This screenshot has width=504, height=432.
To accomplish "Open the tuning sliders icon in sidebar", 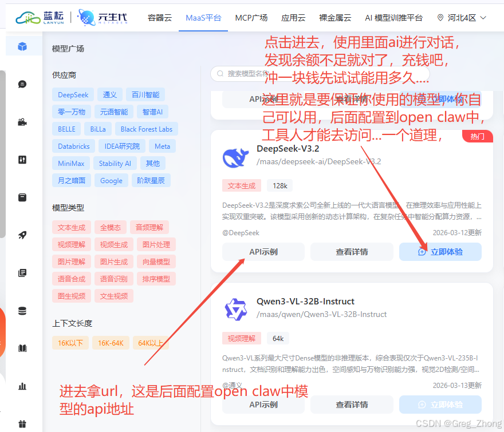I will pyautogui.click(x=22, y=160).
